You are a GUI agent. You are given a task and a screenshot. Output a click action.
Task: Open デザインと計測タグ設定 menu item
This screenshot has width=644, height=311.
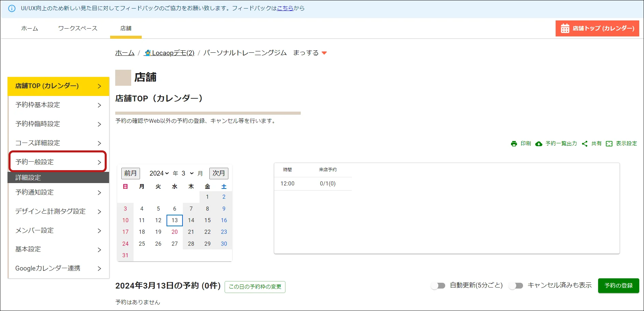(x=58, y=212)
